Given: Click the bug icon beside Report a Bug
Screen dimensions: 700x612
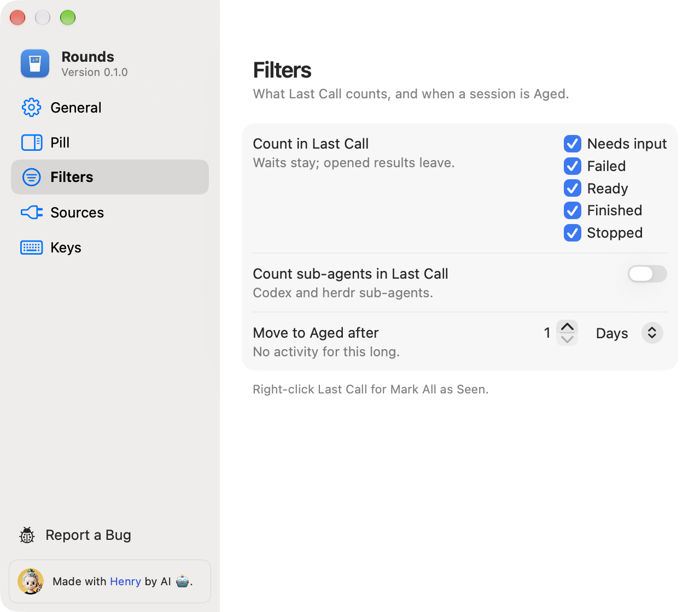Looking at the screenshot, I should coord(27,535).
